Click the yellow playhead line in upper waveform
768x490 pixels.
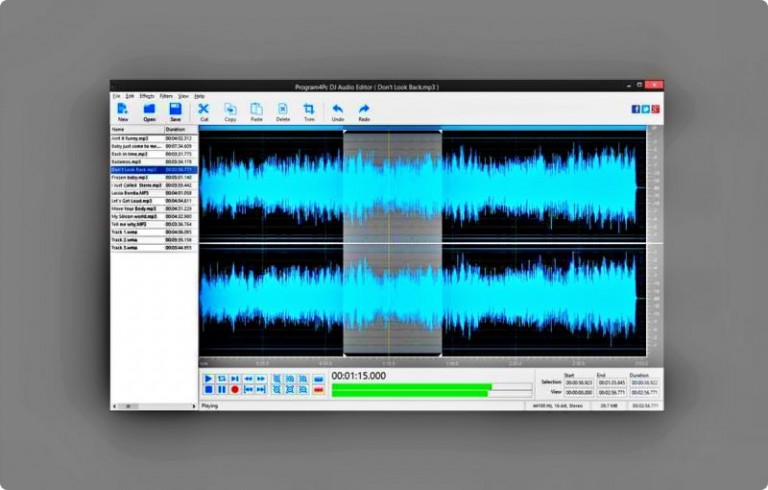(x=389, y=187)
